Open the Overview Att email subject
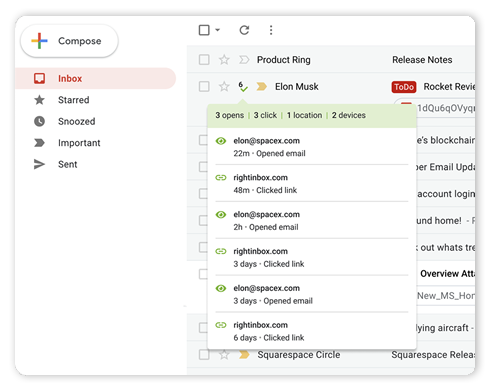This screenshot has width=490, height=390. pos(447,274)
